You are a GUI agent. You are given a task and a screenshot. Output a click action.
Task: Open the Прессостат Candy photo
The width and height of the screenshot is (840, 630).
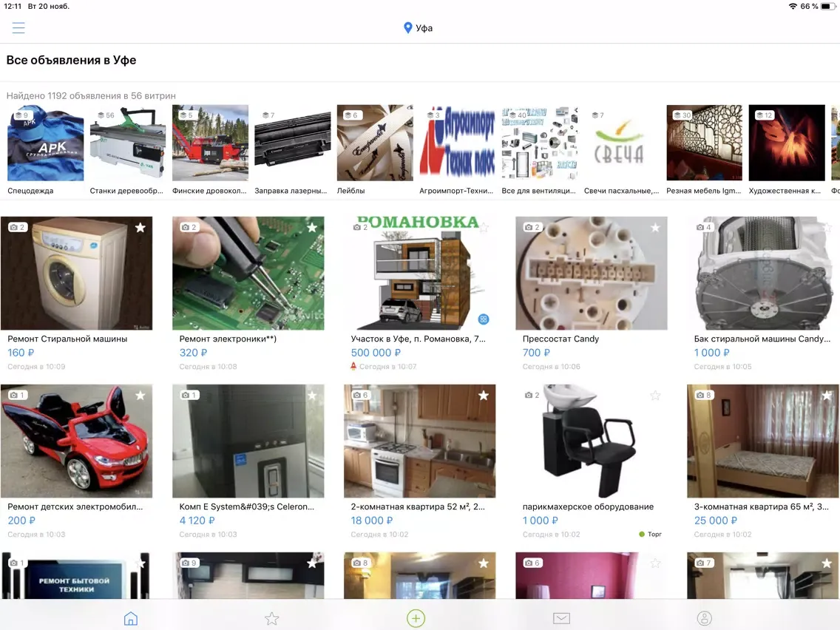point(592,273)
